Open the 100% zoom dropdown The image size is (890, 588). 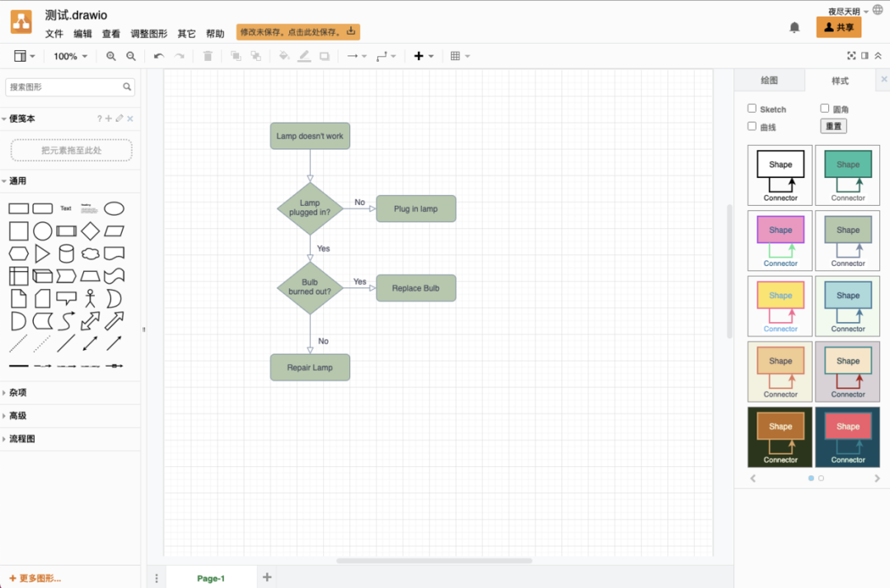point(70,56)
